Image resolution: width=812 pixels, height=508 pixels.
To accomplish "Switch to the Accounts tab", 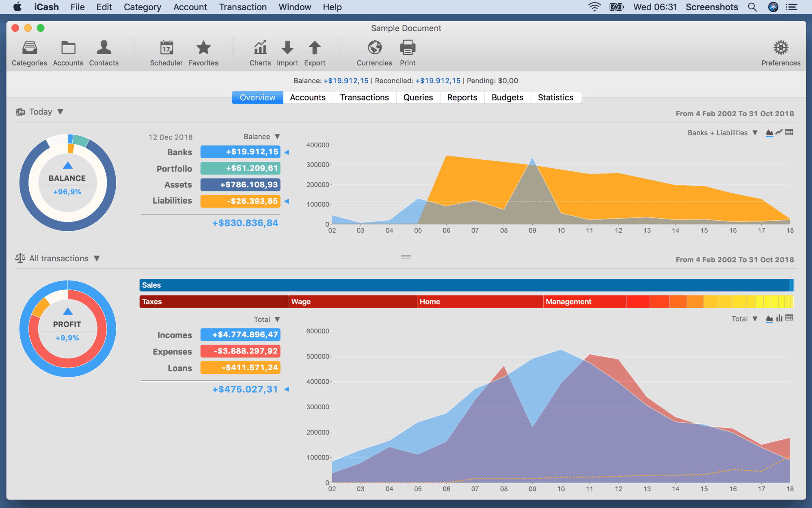I will (x=307, y=98).
